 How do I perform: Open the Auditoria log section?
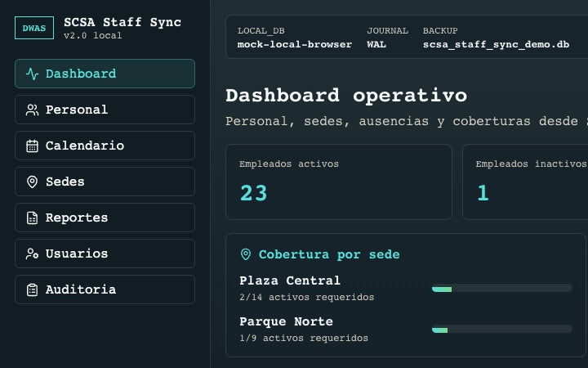105,289
